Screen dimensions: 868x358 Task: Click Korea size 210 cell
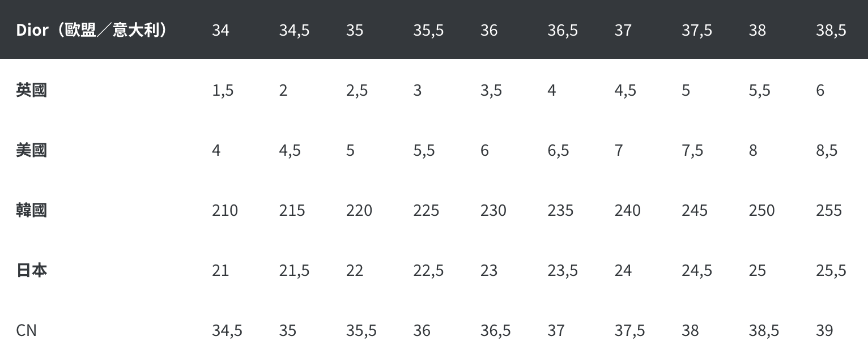coord(225,210)
